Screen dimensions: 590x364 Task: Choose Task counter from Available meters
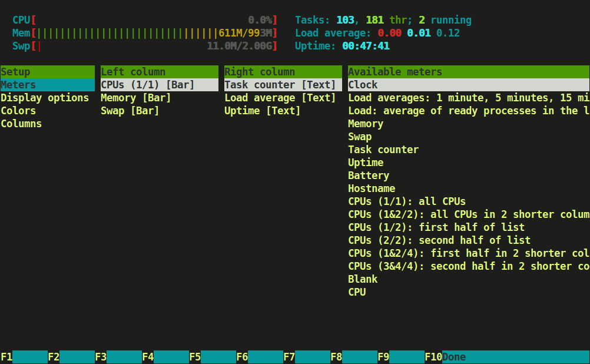click(383, 150)
